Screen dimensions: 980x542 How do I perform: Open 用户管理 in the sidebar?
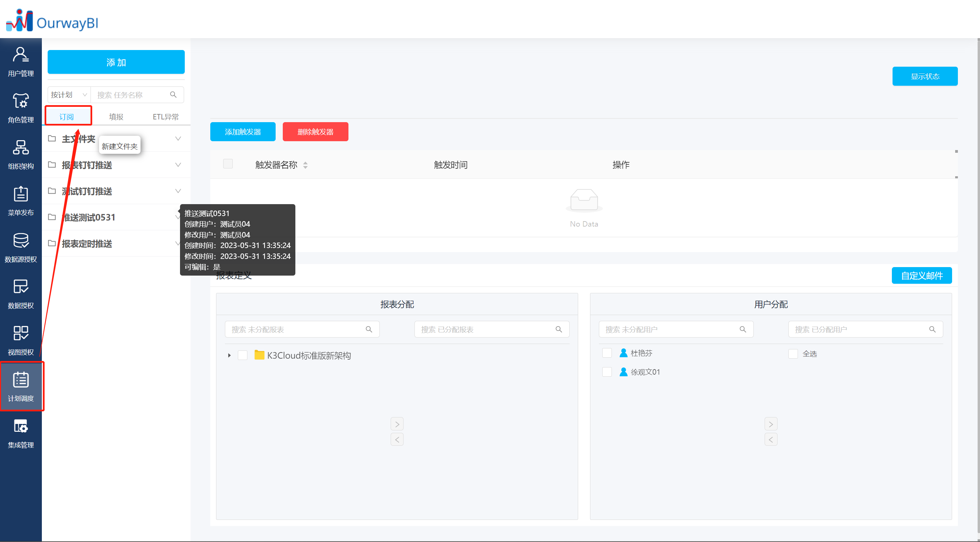coord(20,62)
